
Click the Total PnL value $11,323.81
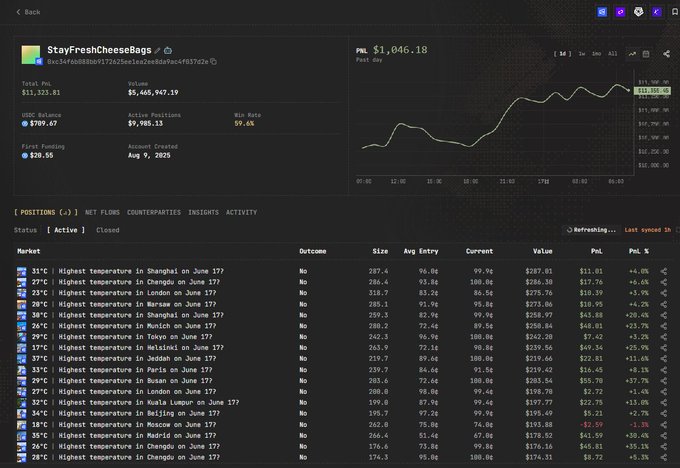pyautogui.click(x=41, y=92)
